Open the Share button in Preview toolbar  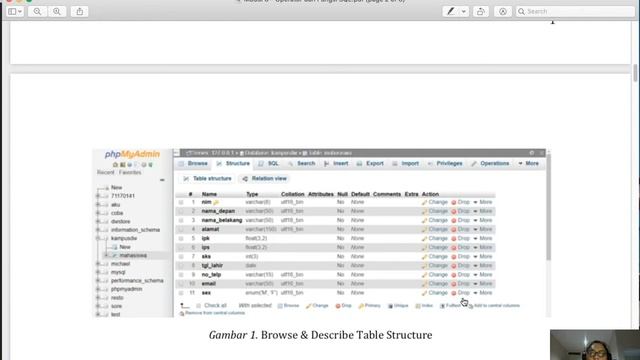pos(80,11)
